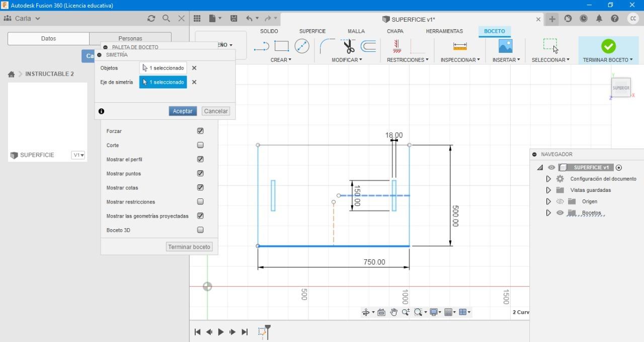This screenshot has width=644, height=342.
Task: Click the Redo arrow
Action: click(x=268, y=19)
